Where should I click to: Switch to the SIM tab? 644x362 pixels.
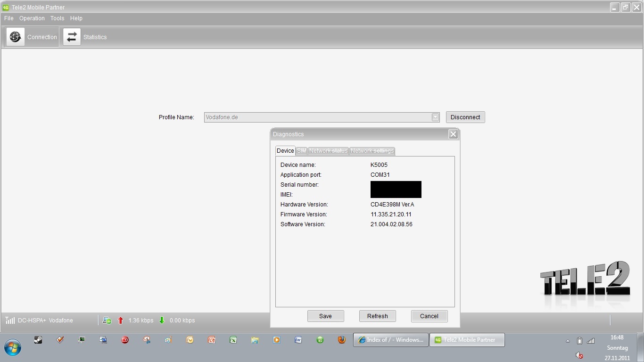(301, 151)
